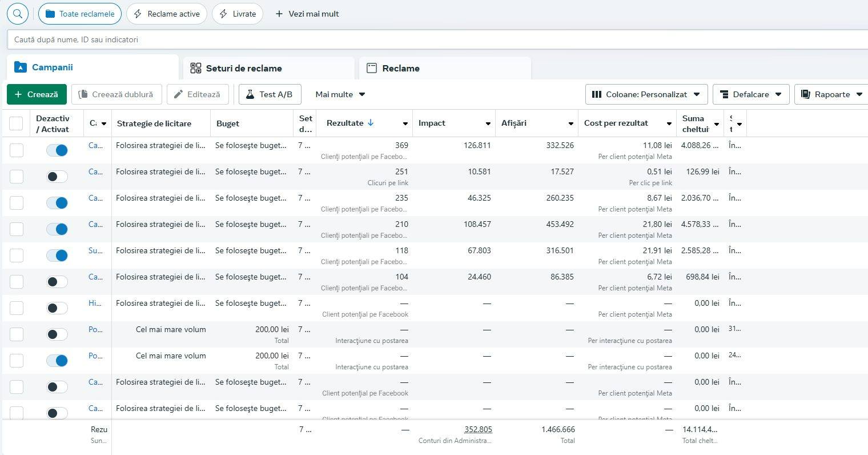The height and width of the screenshot is (455, 868).
Task: Turn off the campaign with 235 results
Action: point(57,203)
